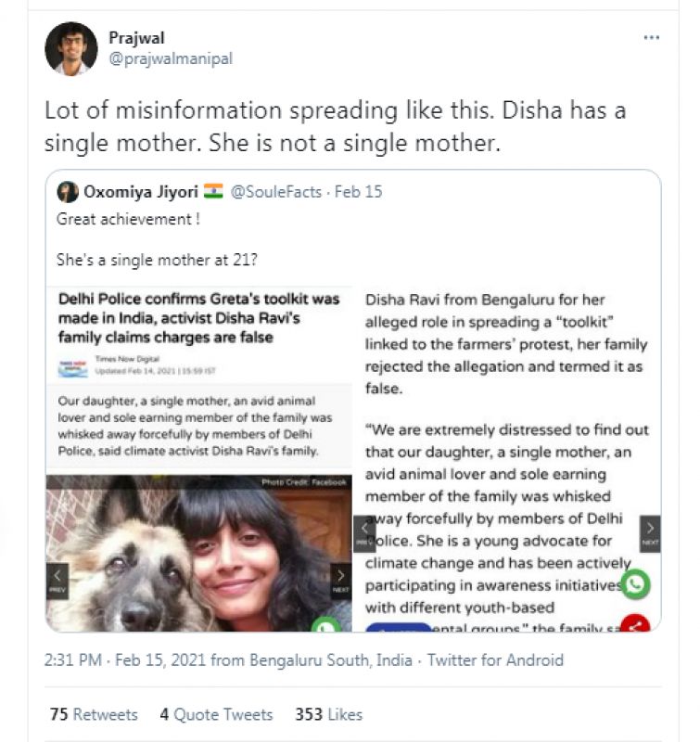The width and height of the screenshot is (700, 742).
Task: Click the NEXT arrow on the right article image
Action: tap(650, 533)
